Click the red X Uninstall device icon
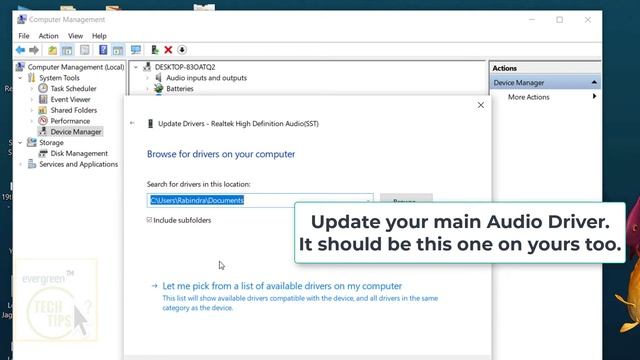This screenshot has width=640, height=360. pos(168,50)
